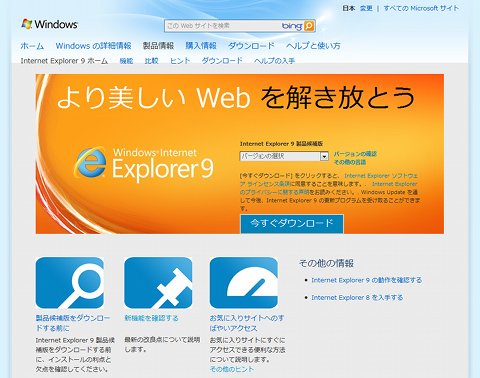Open the magnifying glass tile icon
Viewport: 480px width, 378px height.
click(70, 283)
